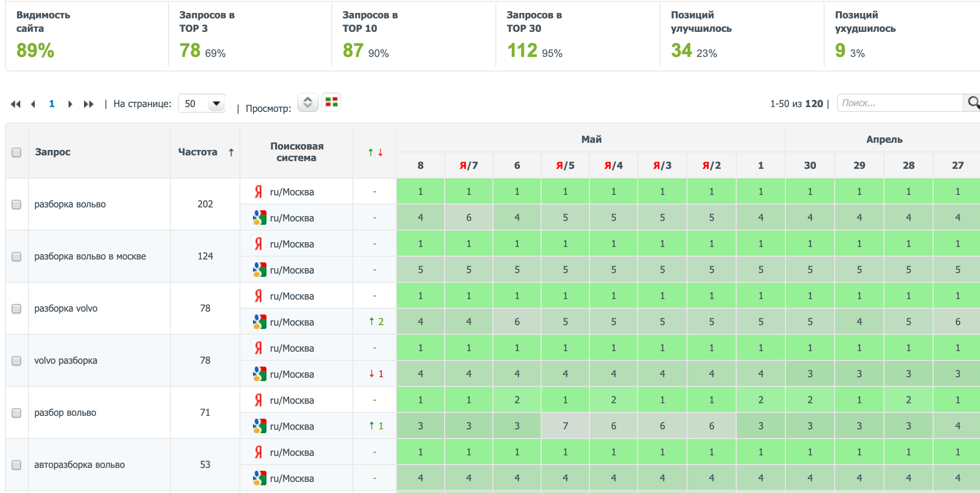Open the 'разбор вольво' query
Screen dimensions: 980x493
pos(65,413)
